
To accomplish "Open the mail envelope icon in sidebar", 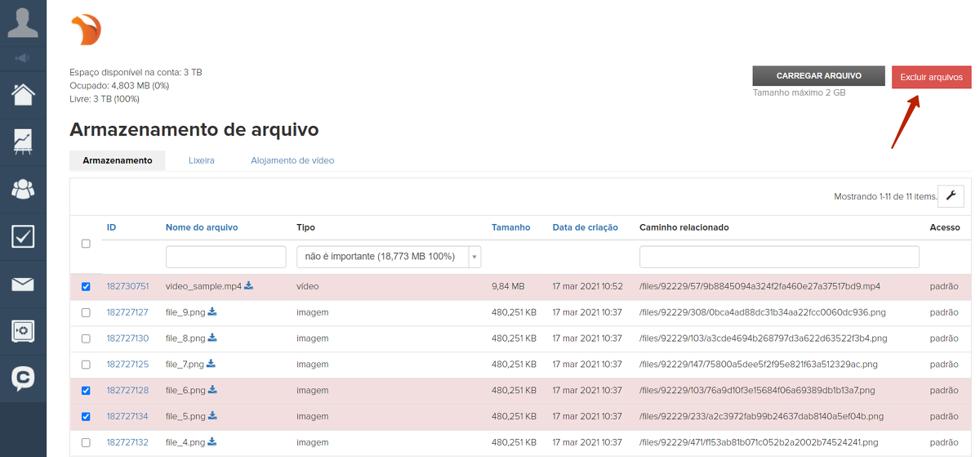I will pyautogui.click(x=23, y=284).
